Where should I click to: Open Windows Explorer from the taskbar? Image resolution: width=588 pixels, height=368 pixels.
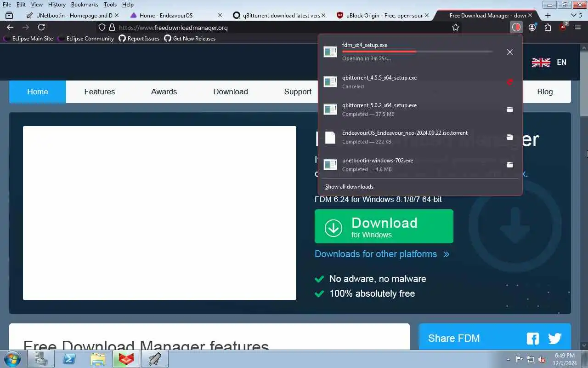click(x=98, y=359)
